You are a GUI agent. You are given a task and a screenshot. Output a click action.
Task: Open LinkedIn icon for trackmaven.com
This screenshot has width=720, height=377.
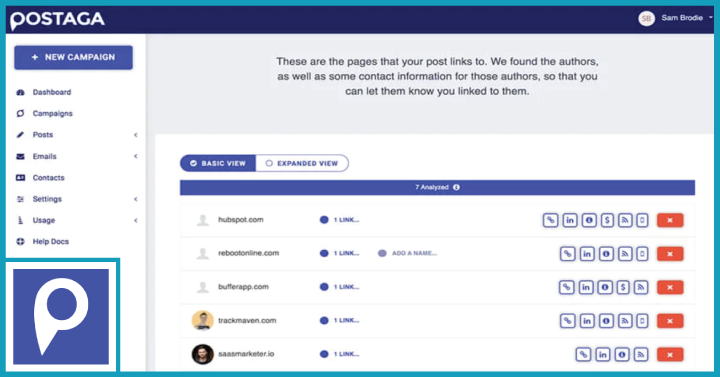587,321
